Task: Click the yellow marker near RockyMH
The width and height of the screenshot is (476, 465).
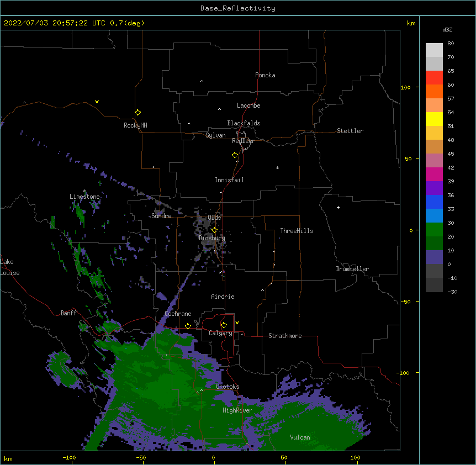Action: click(138, 113)
